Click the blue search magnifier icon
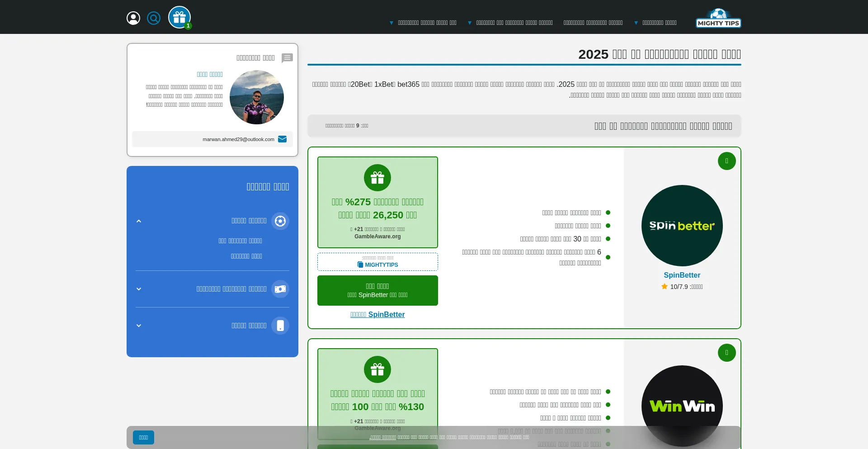868x449 pixels. 154,18
